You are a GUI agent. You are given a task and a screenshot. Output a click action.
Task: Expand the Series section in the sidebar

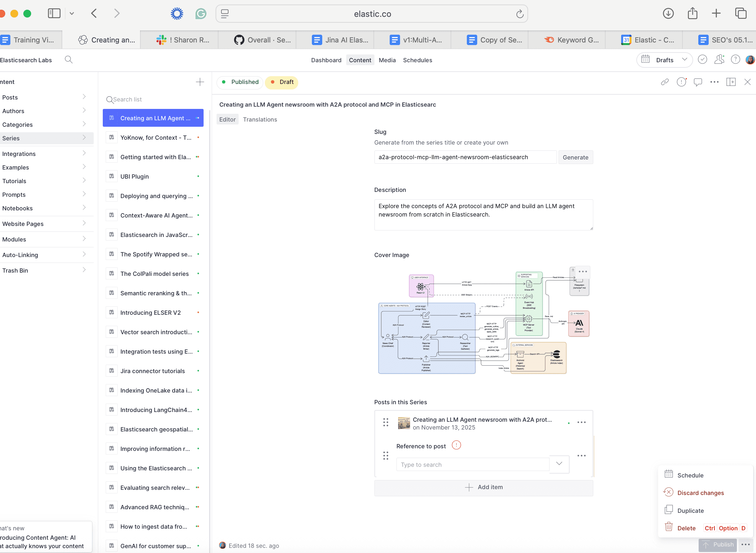click(84, 138)
